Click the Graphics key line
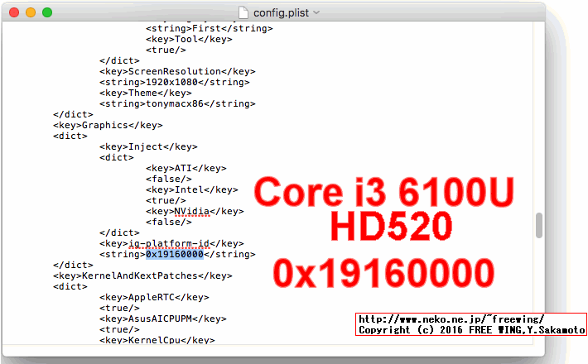Screen dimensions: 588x364 pos(108,125)
